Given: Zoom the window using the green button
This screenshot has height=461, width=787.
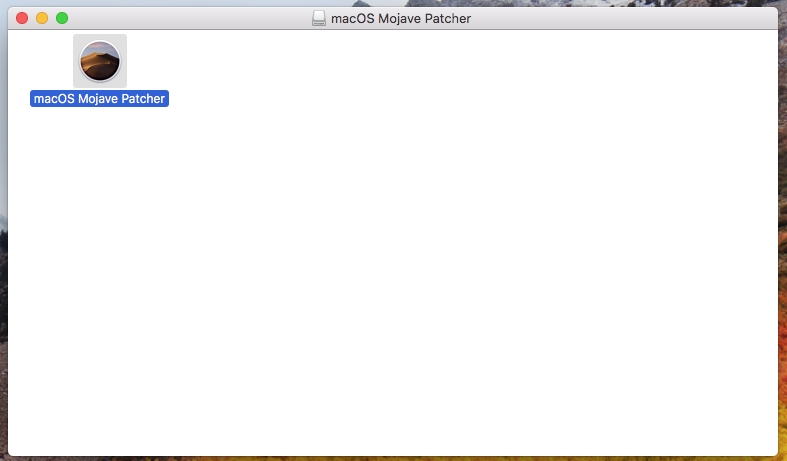Looking at the screenshot, I should [62, 18].
